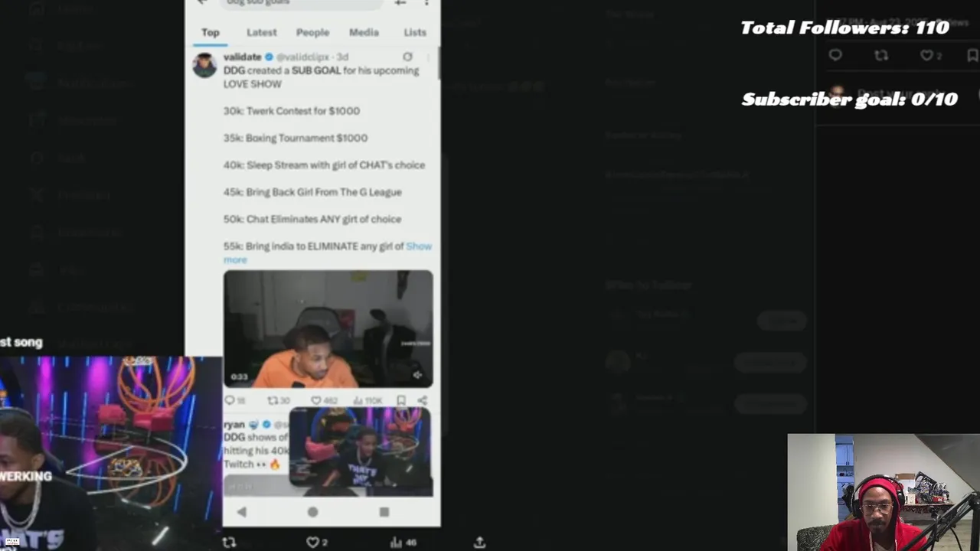The image size is (980, 551).
Task: Click the streamer webcam in the bottom-right corner
Action: coord(884,492)
